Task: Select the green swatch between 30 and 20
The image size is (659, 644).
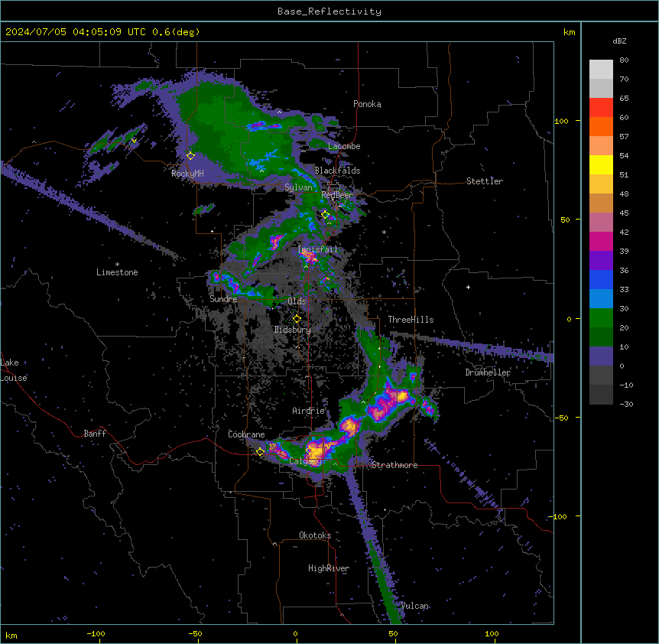Action: [601, 318]
